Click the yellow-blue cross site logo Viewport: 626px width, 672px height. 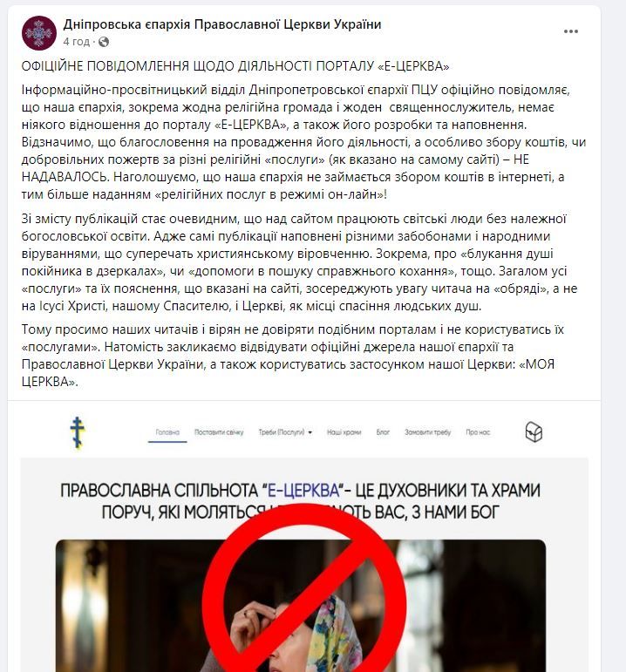coord(78,432)
